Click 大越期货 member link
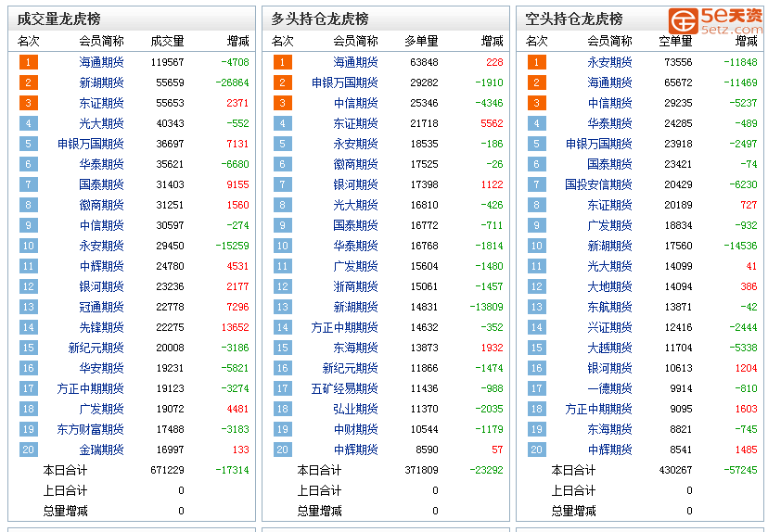This screenshot has height=532, width=768. tap(609, 348)
